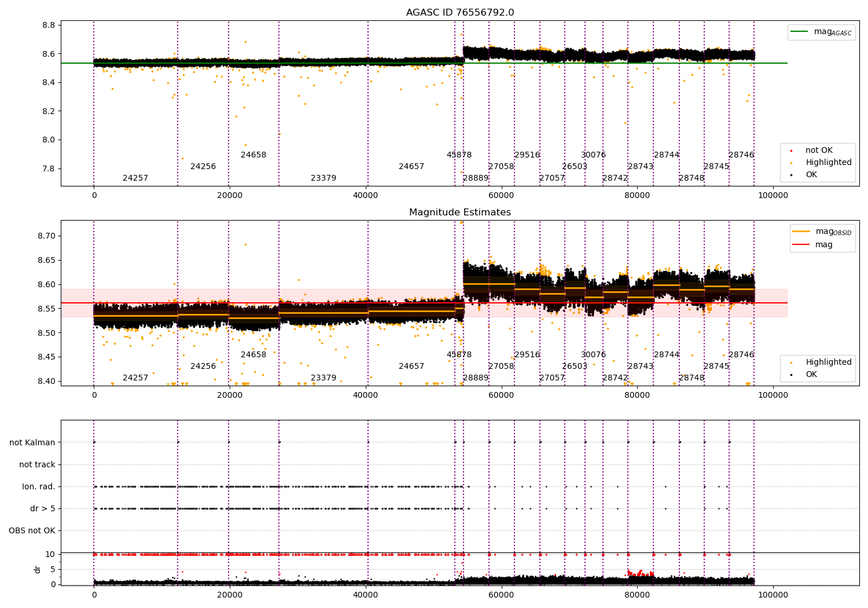Click the 'Magnitude Estimates' title
868x608 pixels.
[x=460, y=213]
